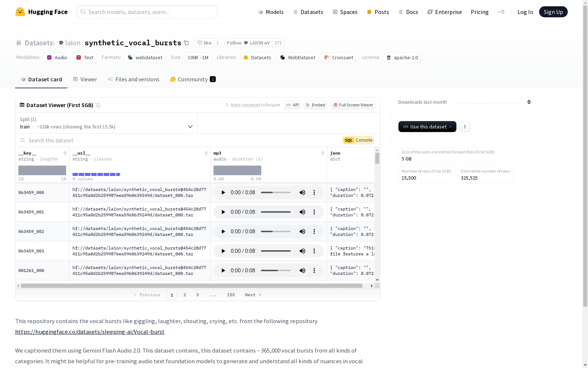Sort the __key__ column
The image size is (588, 368).
point(65,153)
